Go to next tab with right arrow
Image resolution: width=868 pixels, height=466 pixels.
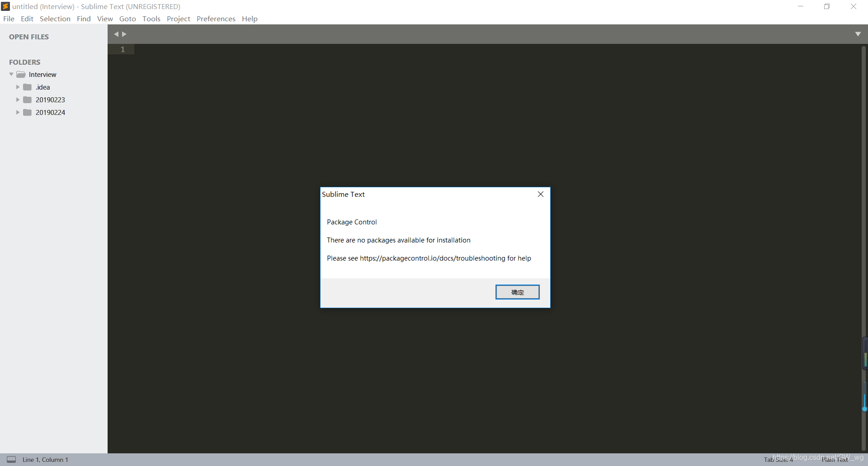[124, 34]
